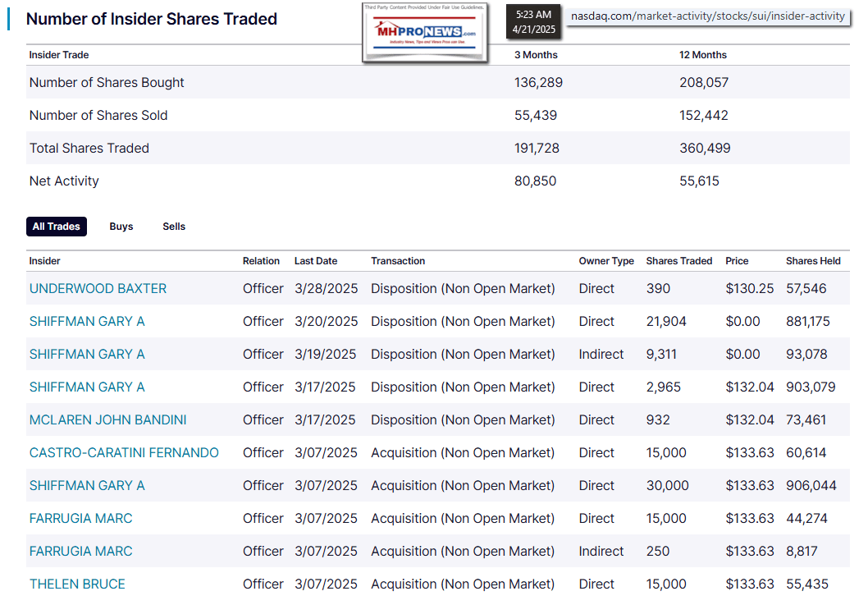Viewport: 868px width, 605px height.
Task: Click the Last Date column header
Action: [x=316, y=261]
